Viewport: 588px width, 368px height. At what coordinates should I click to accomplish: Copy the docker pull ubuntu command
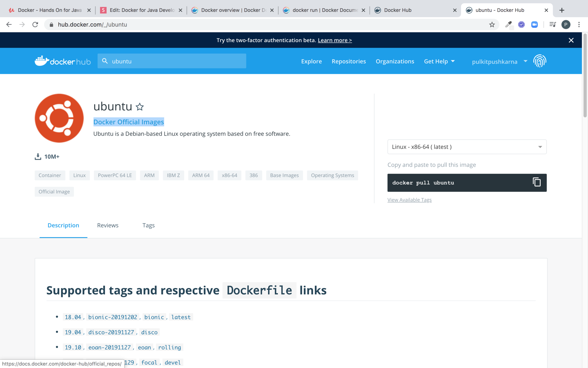point(537,182)
